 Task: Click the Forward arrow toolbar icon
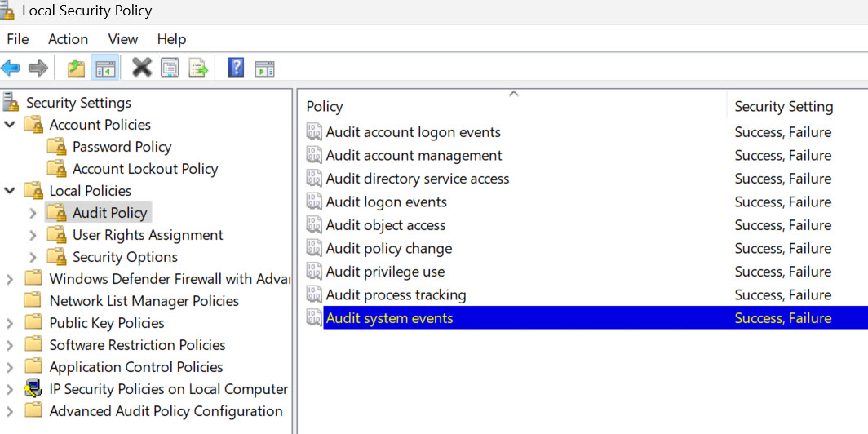[38, 69]
